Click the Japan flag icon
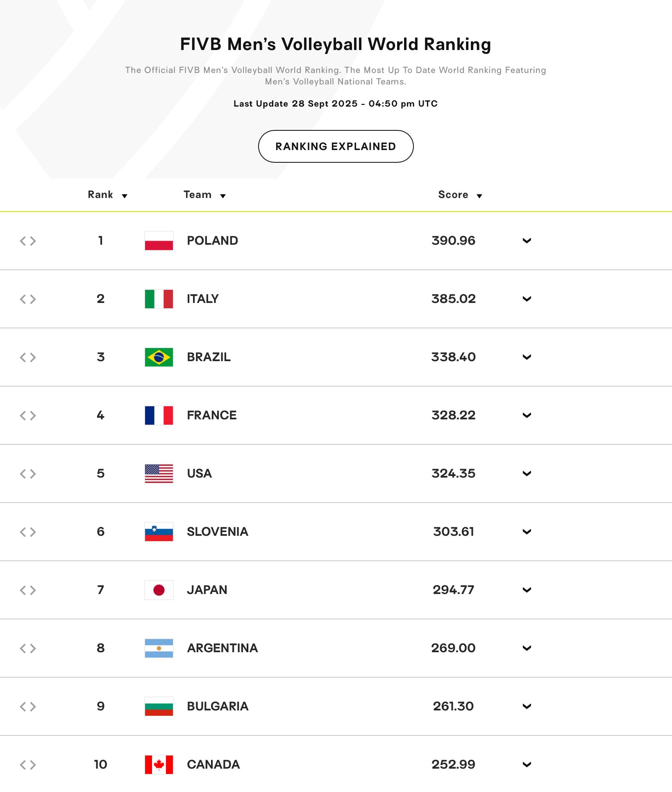Image resolution: width=672 pixels, height=792 pixels. [159, 590]
